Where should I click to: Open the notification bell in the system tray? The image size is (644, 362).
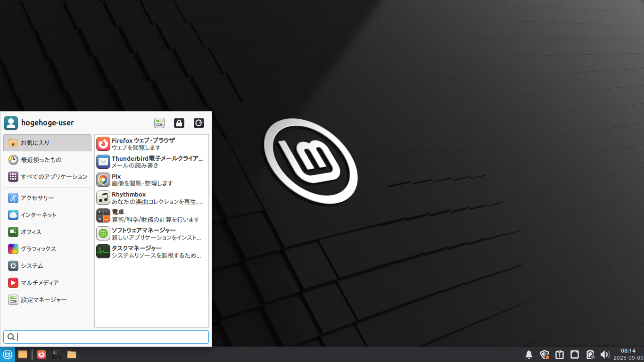tap(529, 354)
